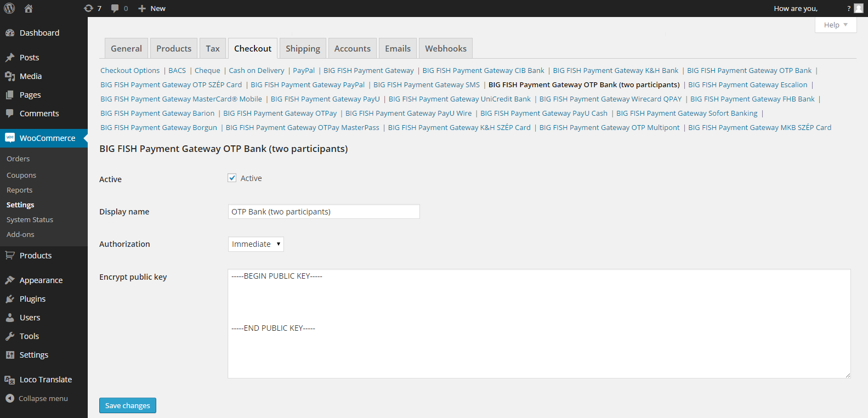868x418 pixels.
Task: Click the user avatar in top bar
Action: 859,8
